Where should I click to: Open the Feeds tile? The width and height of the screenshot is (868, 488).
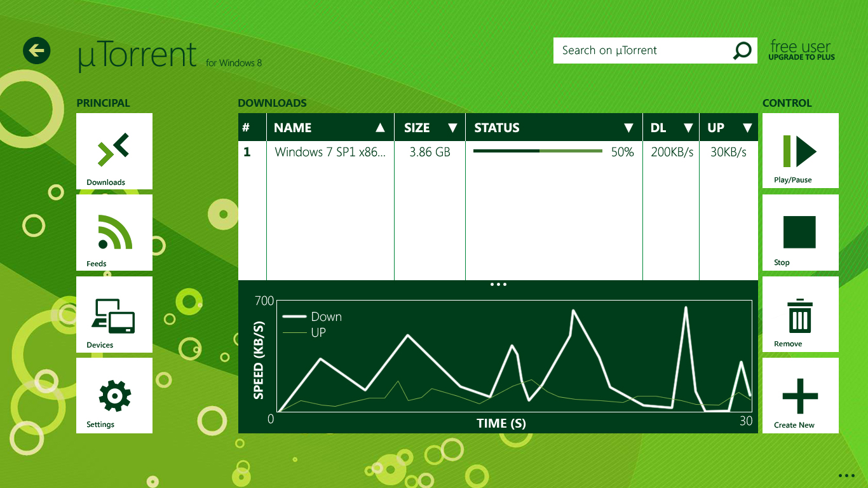114,233
